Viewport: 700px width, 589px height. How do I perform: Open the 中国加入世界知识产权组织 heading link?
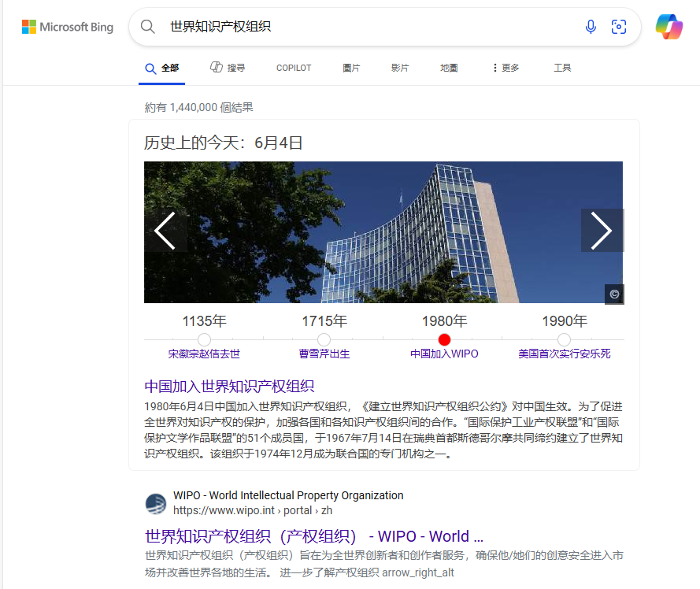229,387
